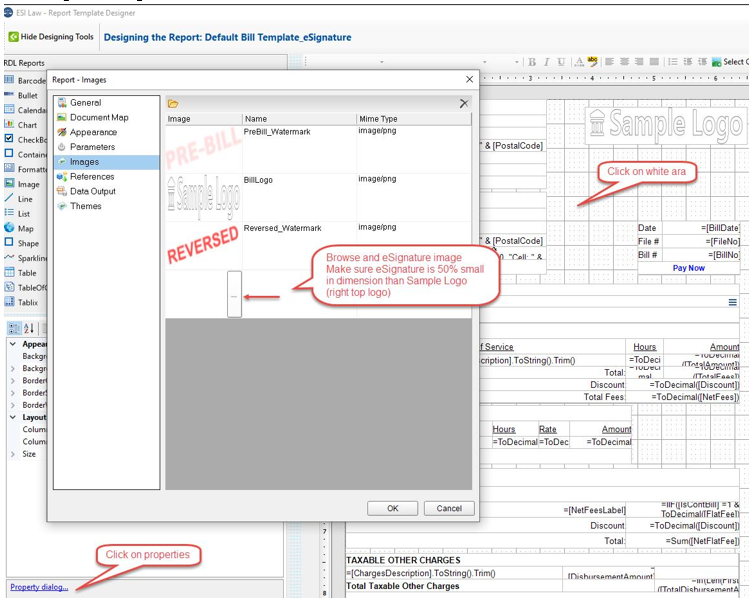Toggle Italic formatting in toolbar
The width and height of the screenshot is (749, 603).
(546, 62)
